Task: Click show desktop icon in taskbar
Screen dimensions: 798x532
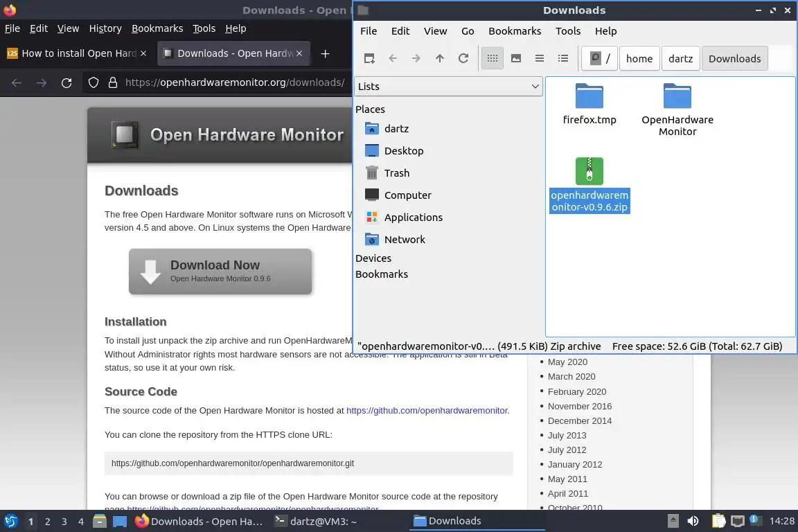Action: click(120, 522)
